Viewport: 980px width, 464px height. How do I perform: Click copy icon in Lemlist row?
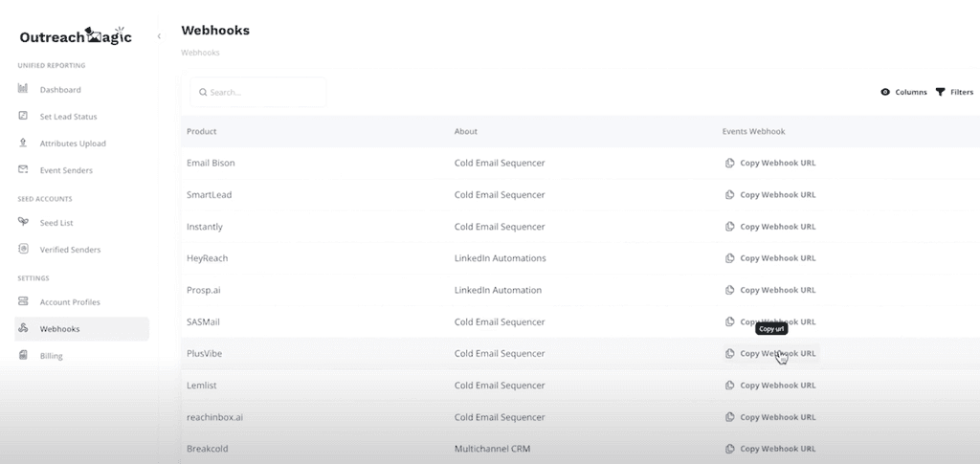pos(729,386)
